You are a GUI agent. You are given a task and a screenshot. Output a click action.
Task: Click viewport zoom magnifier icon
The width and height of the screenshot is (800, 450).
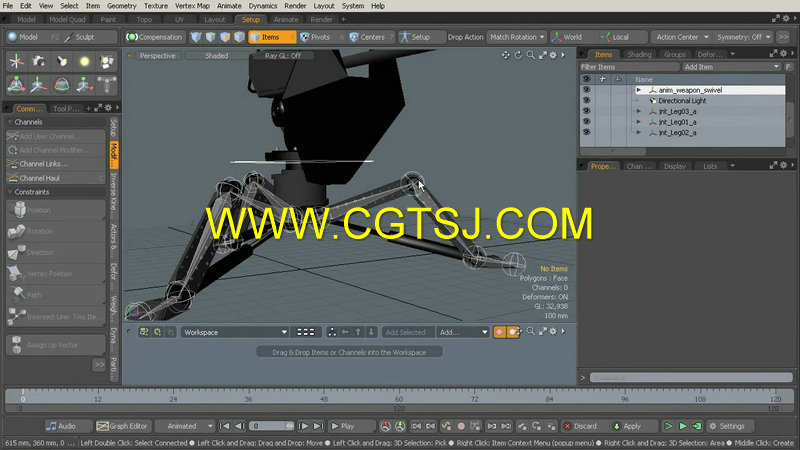[x=531, y=55]
